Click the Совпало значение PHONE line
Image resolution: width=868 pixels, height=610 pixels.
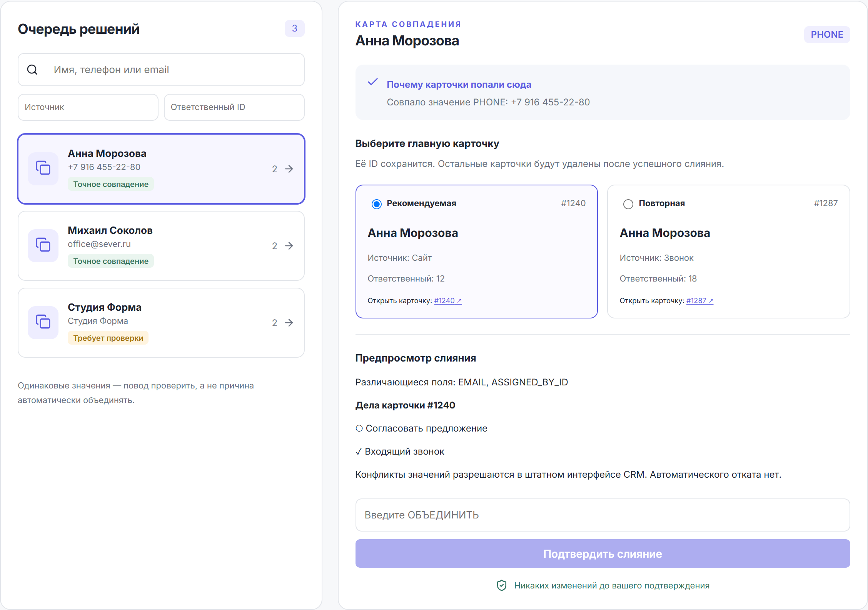tap(488, 102)
